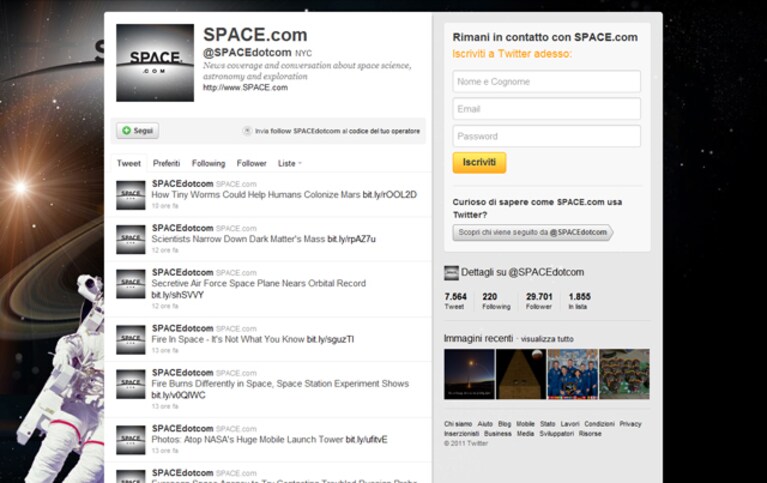Click the @SPACEdotcom handle in the header
The width and height of the screenshot is (767, 483).
pyautogui.click(x=247, y=52)
